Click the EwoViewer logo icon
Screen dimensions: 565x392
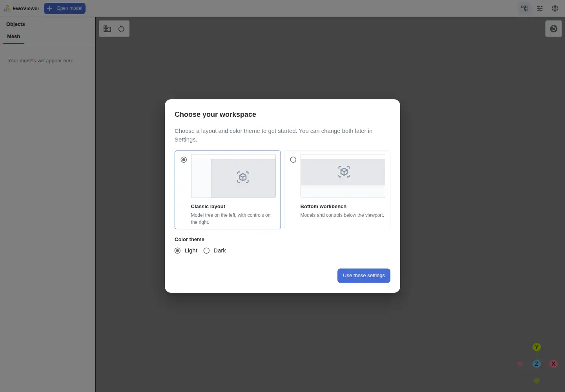point(7,8)
